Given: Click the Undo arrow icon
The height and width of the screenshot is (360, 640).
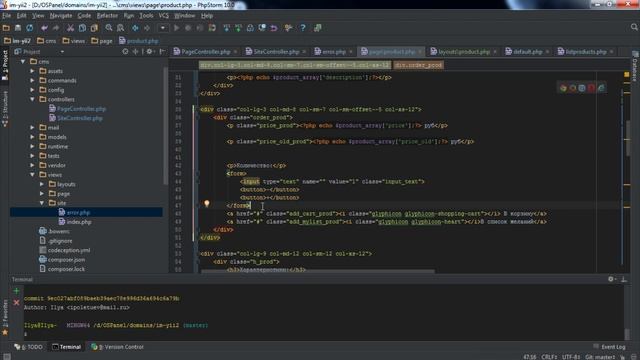Looking at the screenshot, I should 44,28.
